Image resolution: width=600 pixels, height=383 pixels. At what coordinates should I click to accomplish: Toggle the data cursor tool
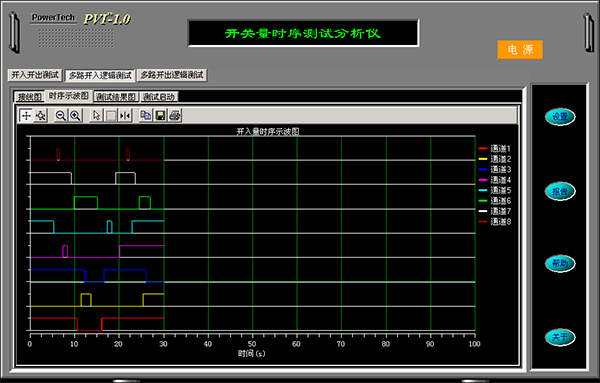point(125,116)
